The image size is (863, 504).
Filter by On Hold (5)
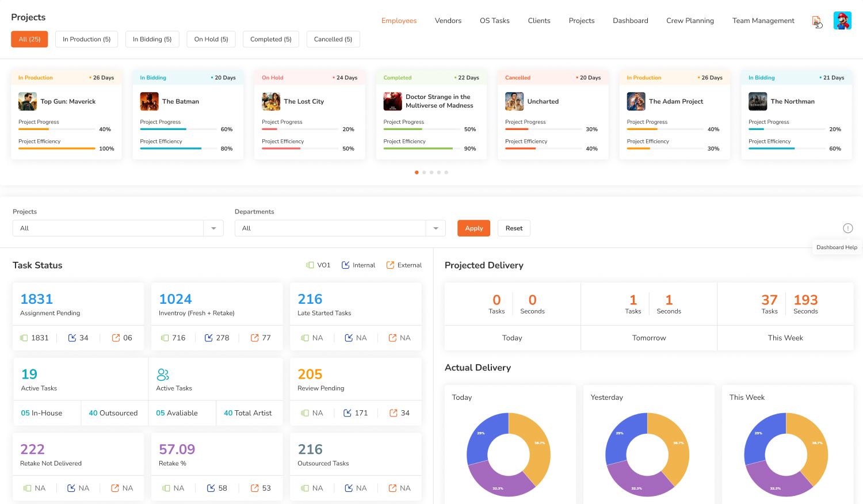coord(211,39)
